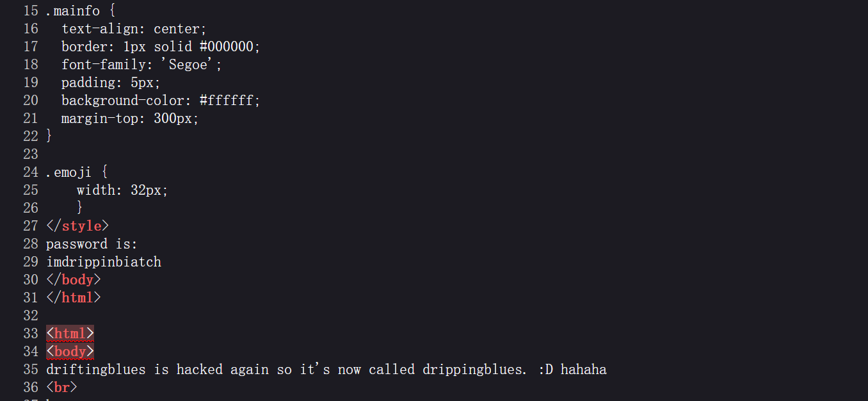This screenshot has height=401, width=868.
Task: Click the highlighted body tag on line 34
Action: tap(70, 352)
